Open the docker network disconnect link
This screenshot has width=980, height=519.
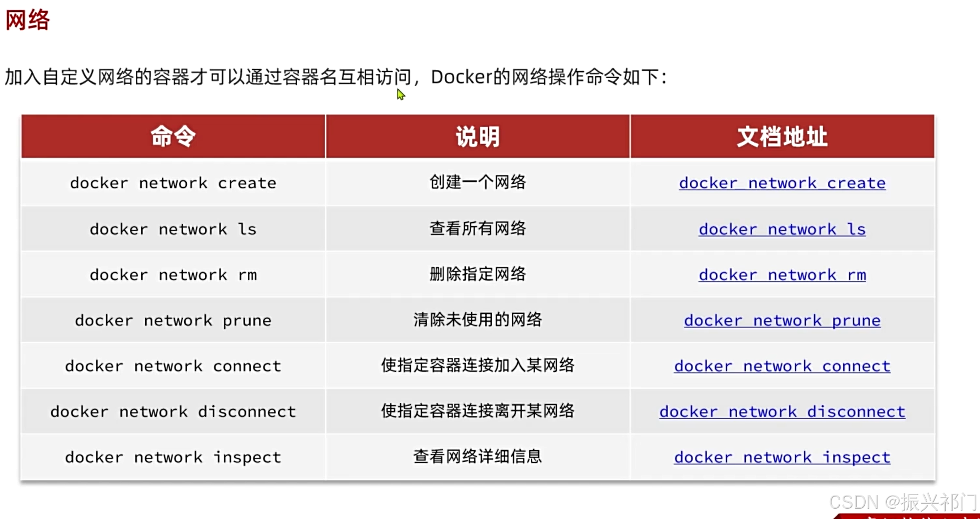tap(782, 411)
